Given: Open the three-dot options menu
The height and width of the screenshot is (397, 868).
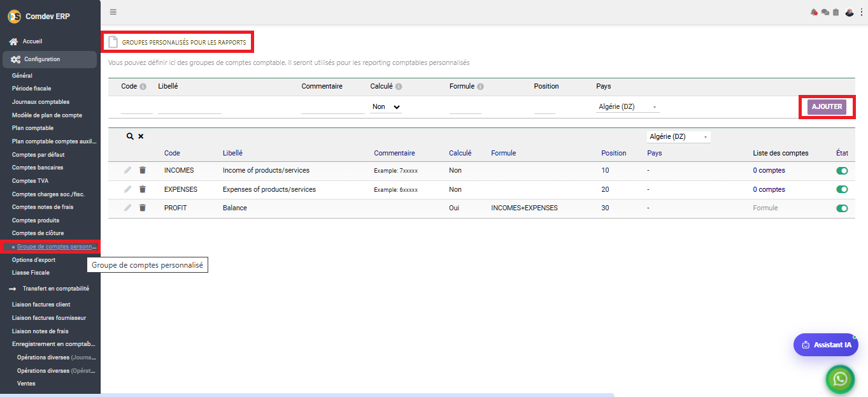Looking at the screenshot, I should pyautogui.click(x=861, y=12).
